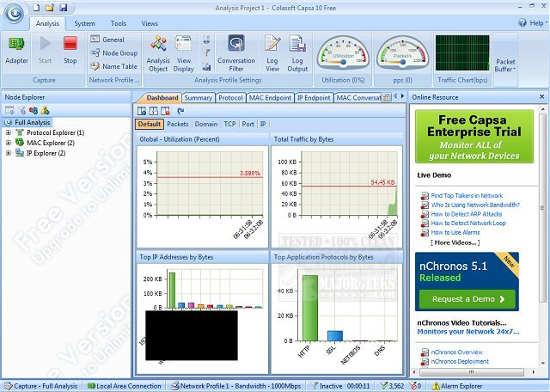Open nChronos Overview link

tap(456, 352)
